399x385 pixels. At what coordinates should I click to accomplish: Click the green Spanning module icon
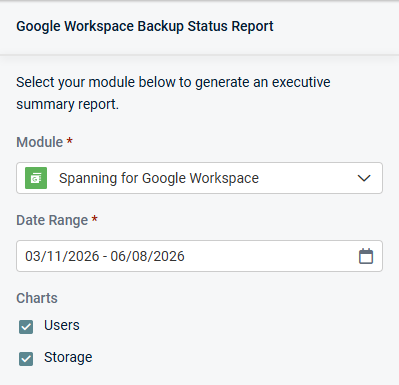(36, 178)
